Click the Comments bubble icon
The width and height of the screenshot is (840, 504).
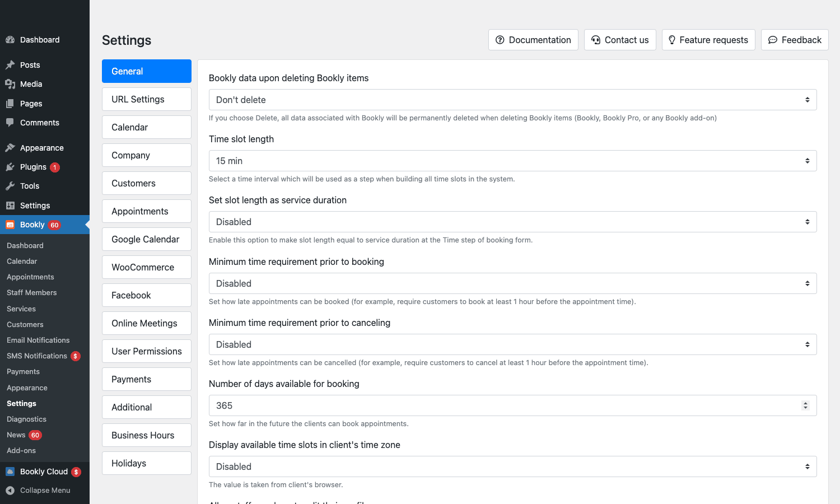tap(10, 123)
